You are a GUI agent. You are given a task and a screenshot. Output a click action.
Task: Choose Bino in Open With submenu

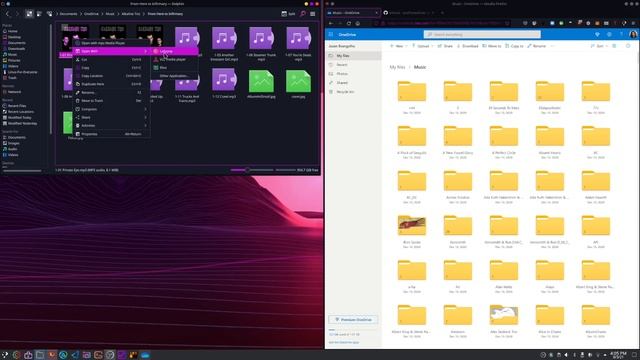tap(175, 68)
